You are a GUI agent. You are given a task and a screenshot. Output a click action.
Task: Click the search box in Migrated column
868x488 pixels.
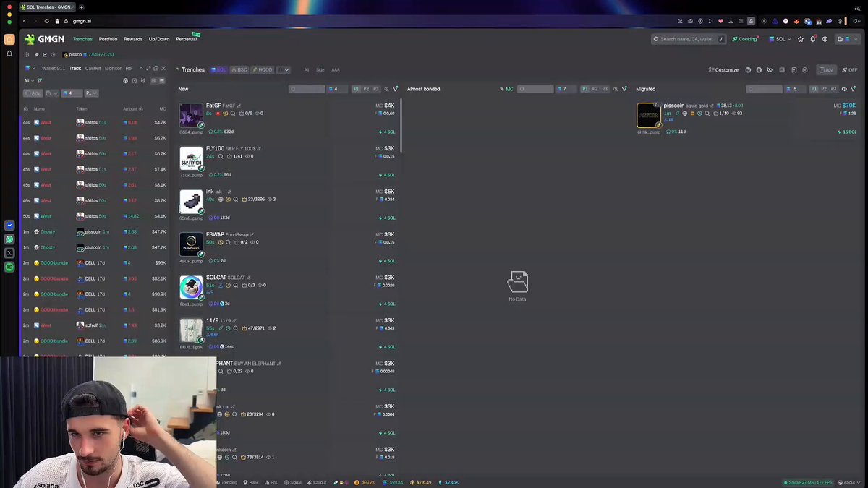click(765, 89)
